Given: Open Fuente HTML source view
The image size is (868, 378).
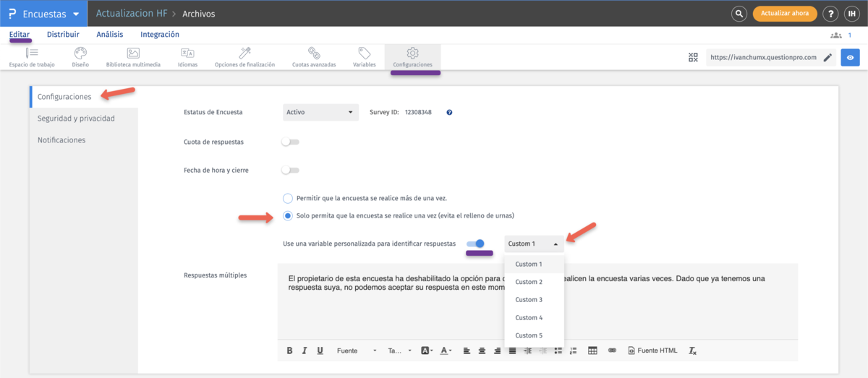Looking at the screenshot, I should [653, 351].
